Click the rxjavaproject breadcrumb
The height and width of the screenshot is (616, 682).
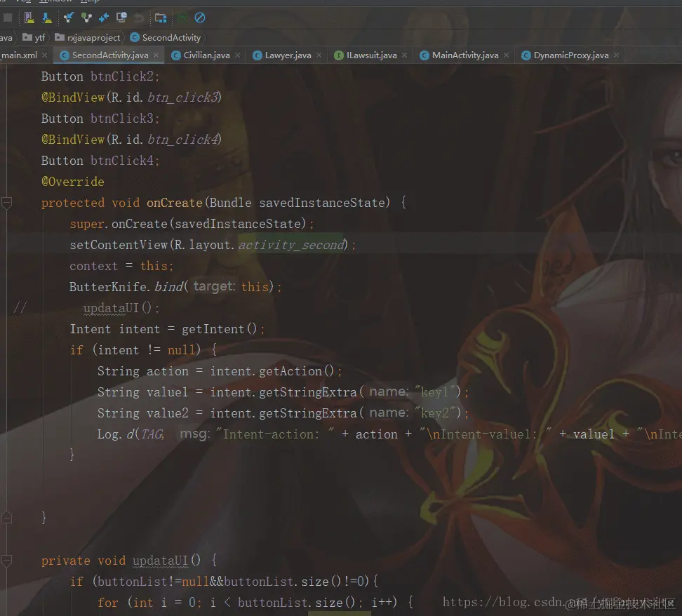click(x=88, y=38)
